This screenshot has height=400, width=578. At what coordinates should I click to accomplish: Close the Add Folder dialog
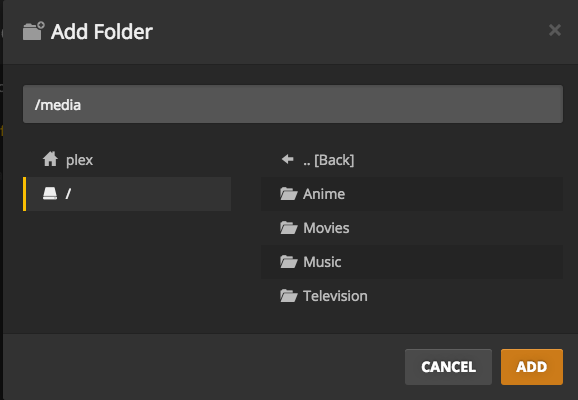point(555,30)
